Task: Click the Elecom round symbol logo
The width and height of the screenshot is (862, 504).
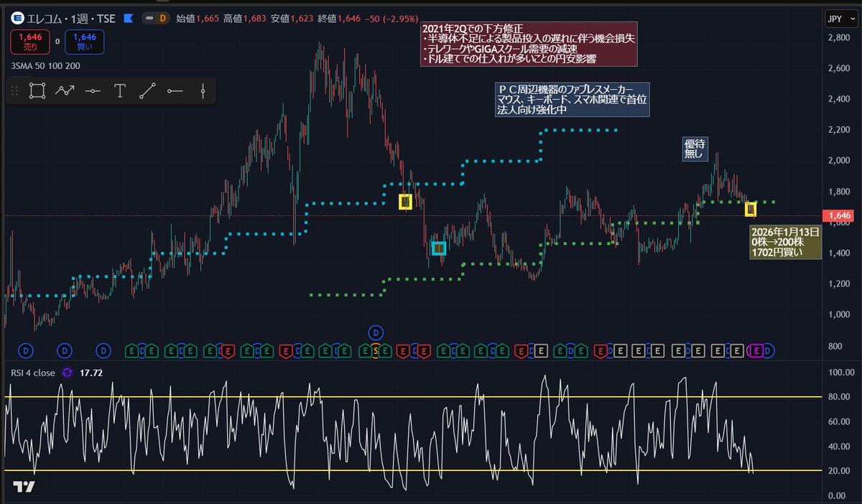Action: 18,17
